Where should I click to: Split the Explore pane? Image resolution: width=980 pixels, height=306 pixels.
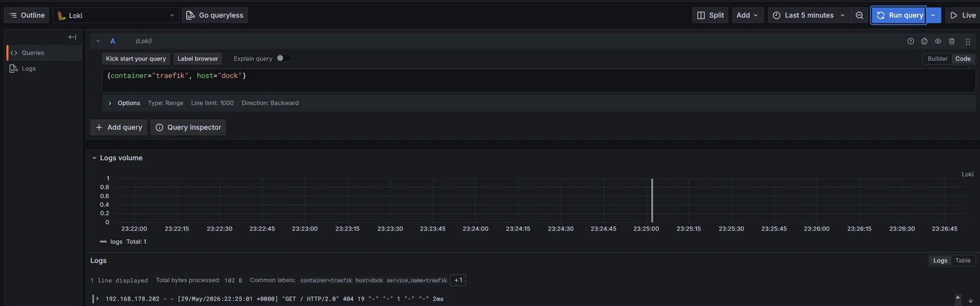pos(710,15)
